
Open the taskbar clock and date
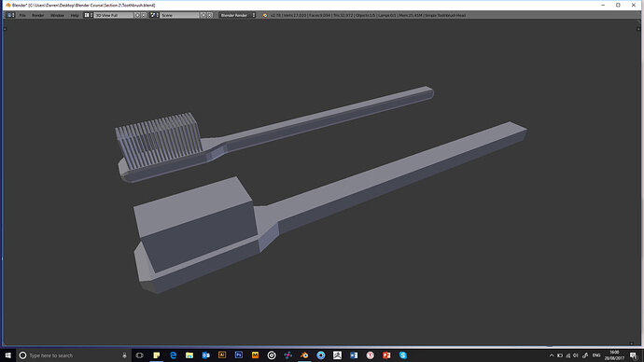(x=614, y=355)
